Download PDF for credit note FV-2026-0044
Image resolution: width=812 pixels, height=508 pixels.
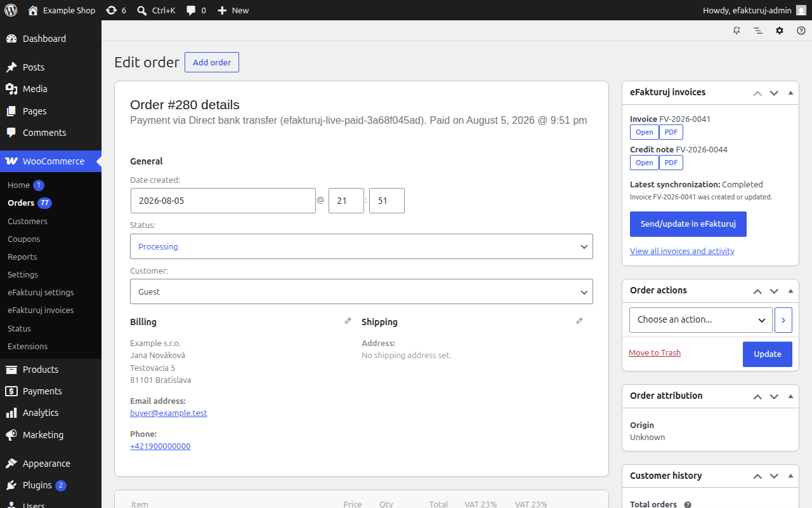click(x=671, y=163)
